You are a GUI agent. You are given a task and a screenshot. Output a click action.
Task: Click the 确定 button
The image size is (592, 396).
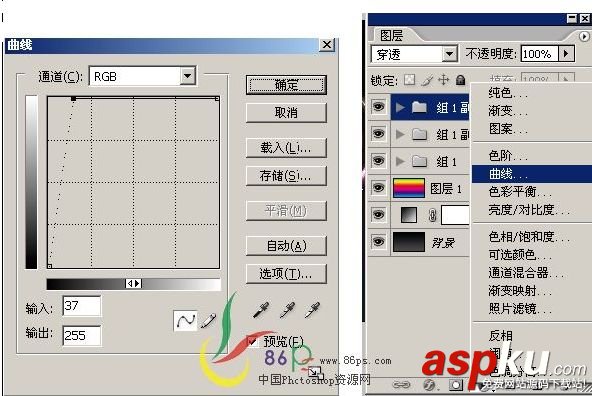coord(286,85)
